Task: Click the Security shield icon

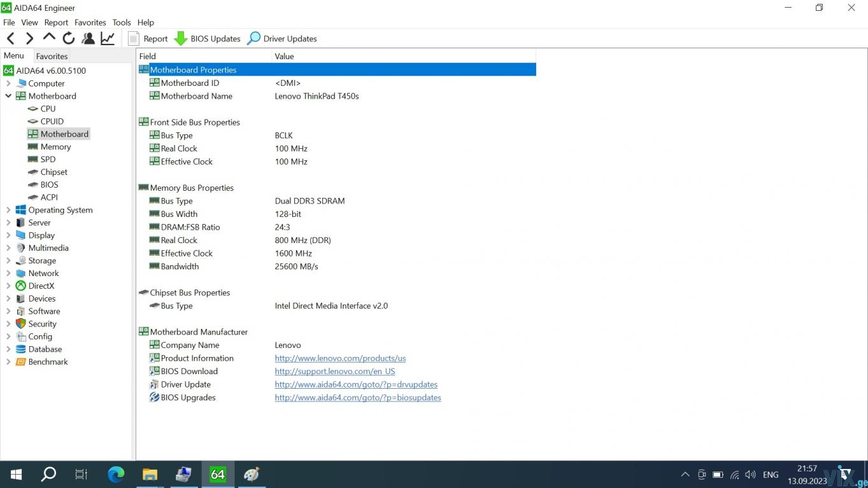Action: [x=20, y=324]
